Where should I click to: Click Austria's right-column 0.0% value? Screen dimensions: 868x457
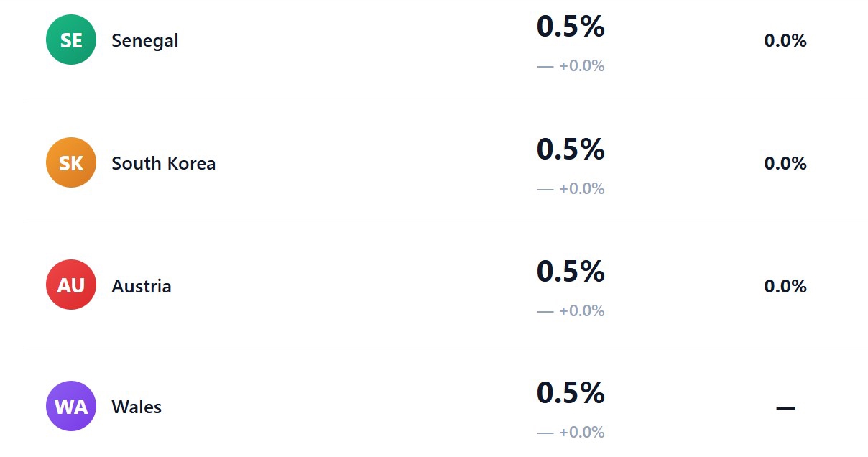(785, 287)
